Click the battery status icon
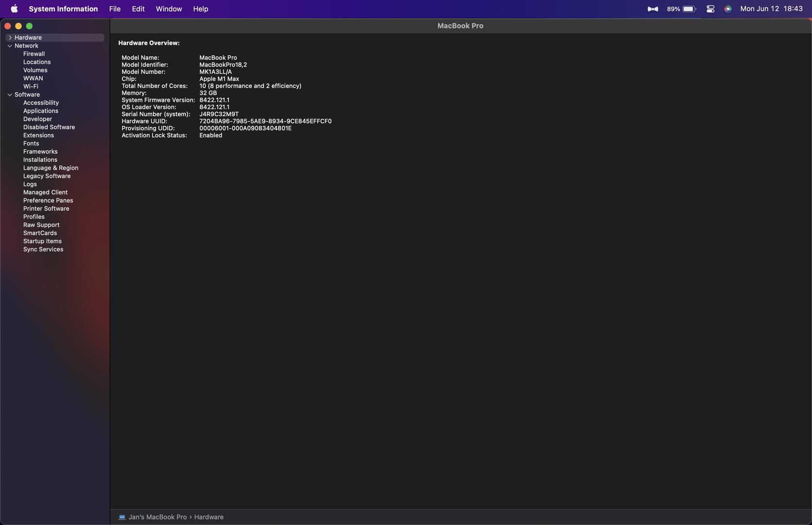This screenshot has height=525, width=812. pyautogui.click(x=689, y=9)
